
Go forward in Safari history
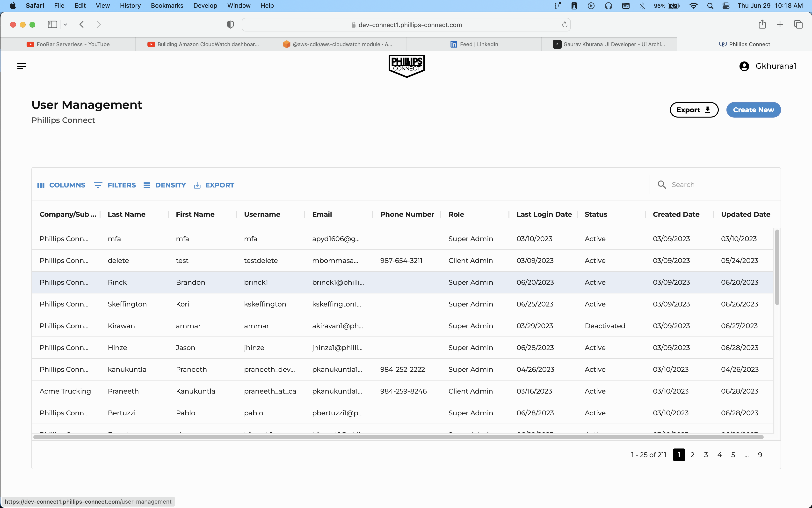pyautogui.click(x=99, y=24)
